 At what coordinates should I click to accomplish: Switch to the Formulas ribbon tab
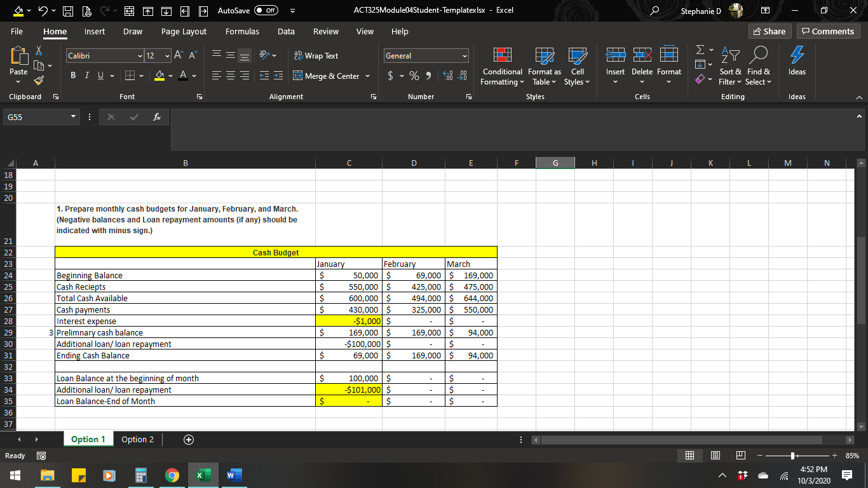click(242, 31)
